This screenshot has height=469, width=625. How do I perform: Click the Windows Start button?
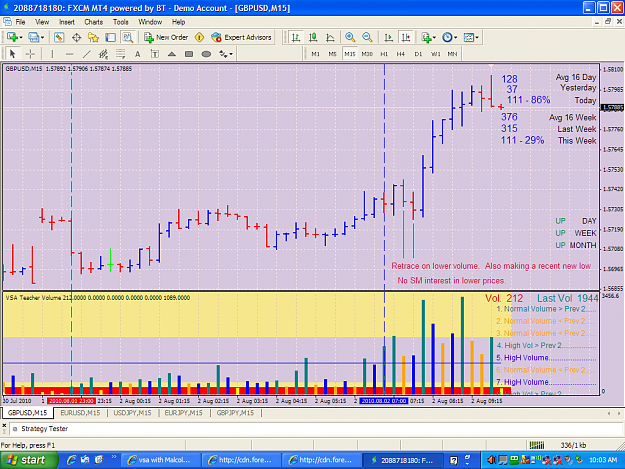pos(28,460)
